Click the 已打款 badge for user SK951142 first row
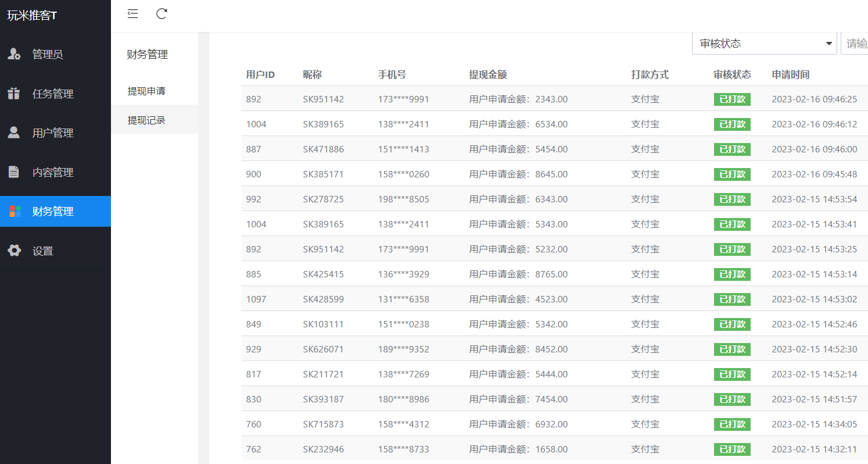 click(x=732, y=99)
